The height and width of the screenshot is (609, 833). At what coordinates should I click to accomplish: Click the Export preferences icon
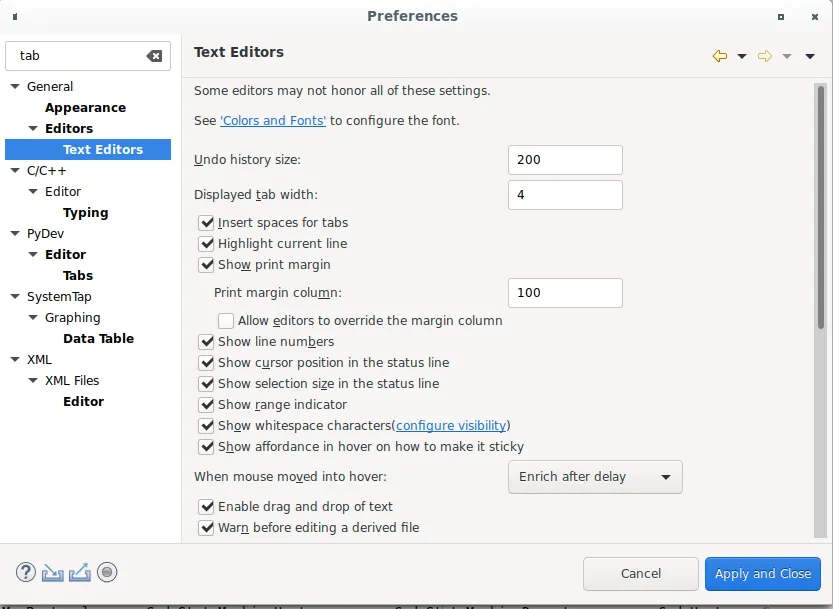tap(80, 573)
